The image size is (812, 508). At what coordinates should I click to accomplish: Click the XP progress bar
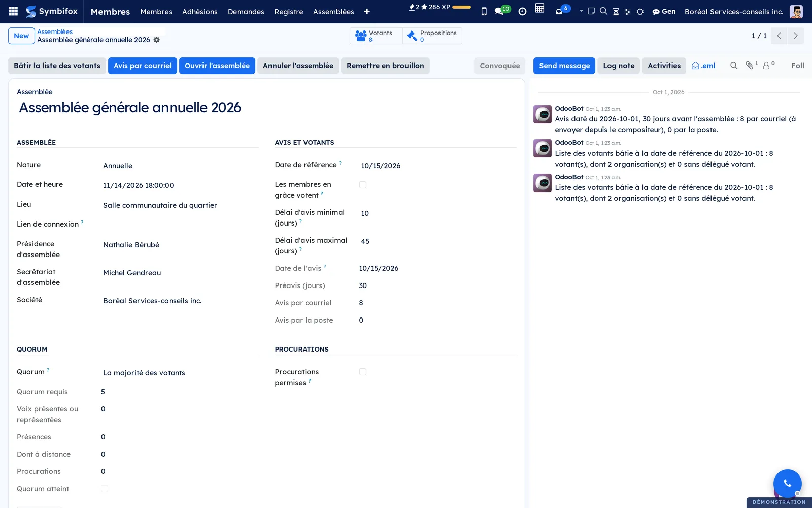[x=461, y=7]
